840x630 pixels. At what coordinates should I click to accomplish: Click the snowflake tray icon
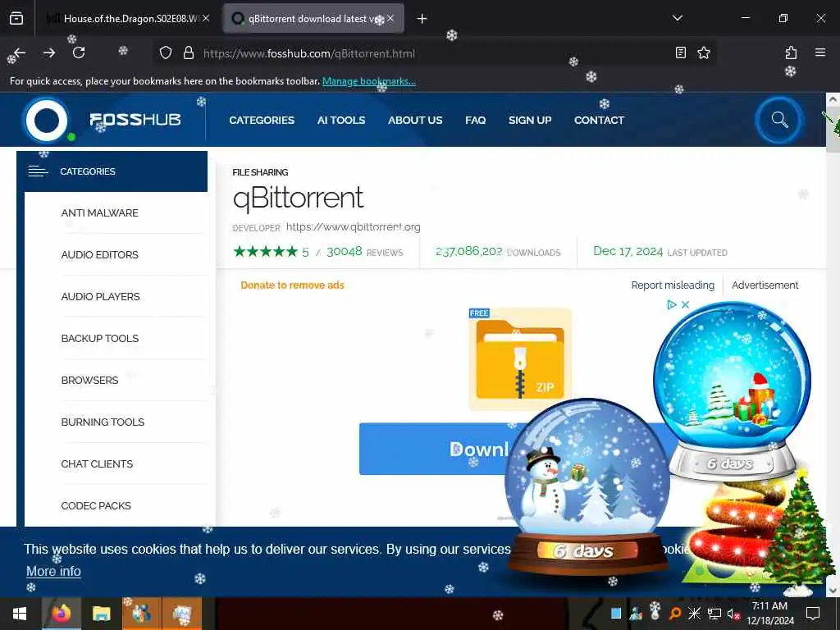694,614
